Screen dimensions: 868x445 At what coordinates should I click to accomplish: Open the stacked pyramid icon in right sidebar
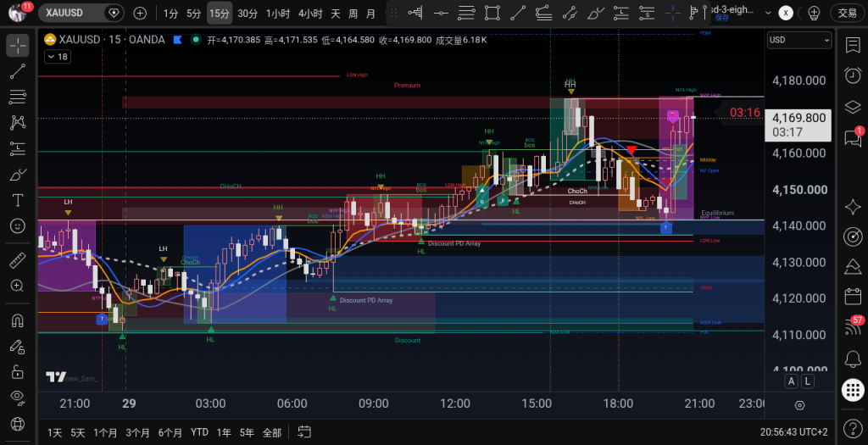pos(853,267)
